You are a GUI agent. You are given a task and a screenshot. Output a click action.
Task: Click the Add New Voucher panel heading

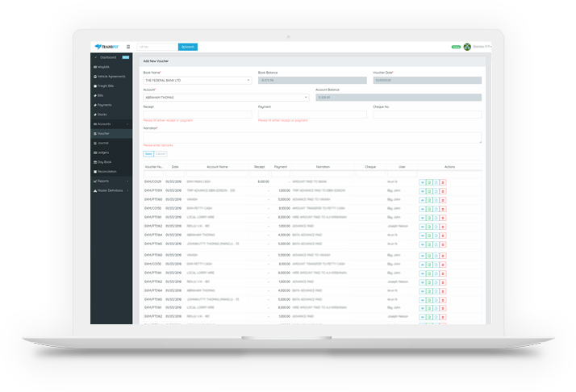[x=156, y=61]
